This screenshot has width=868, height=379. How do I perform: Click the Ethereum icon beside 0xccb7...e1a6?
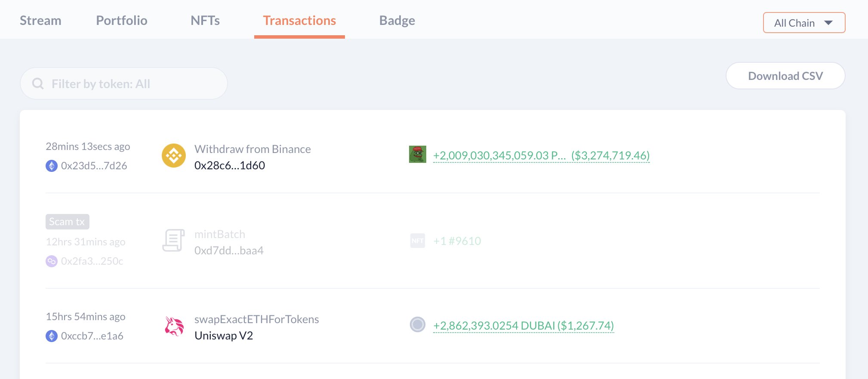click(x=52, y=336)
